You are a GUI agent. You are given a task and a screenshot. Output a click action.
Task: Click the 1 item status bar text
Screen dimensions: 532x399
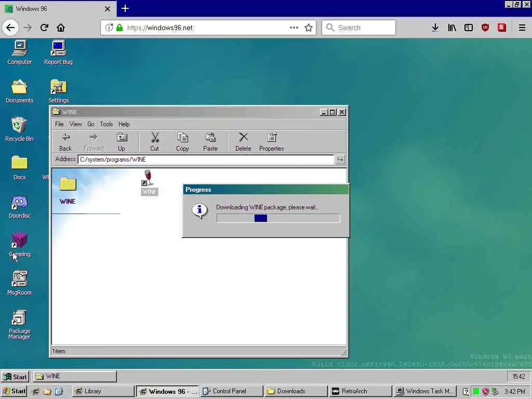pyautogui.click(x=59, y=351)
